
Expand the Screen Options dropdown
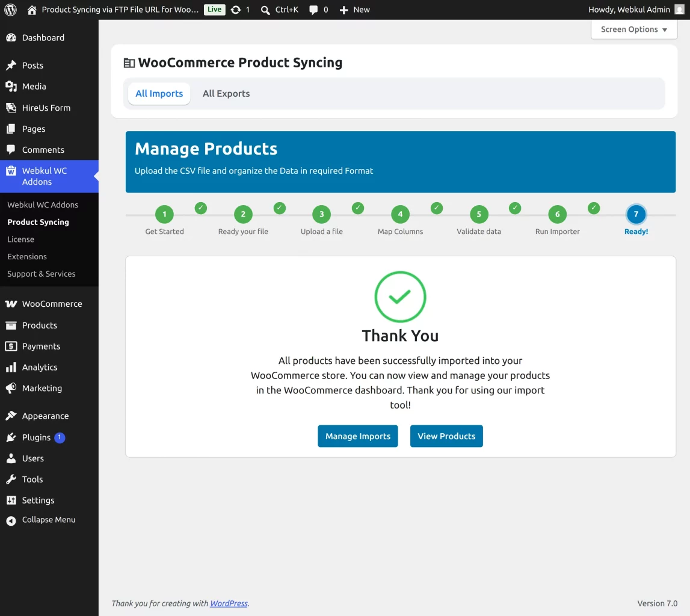(633, 29)
